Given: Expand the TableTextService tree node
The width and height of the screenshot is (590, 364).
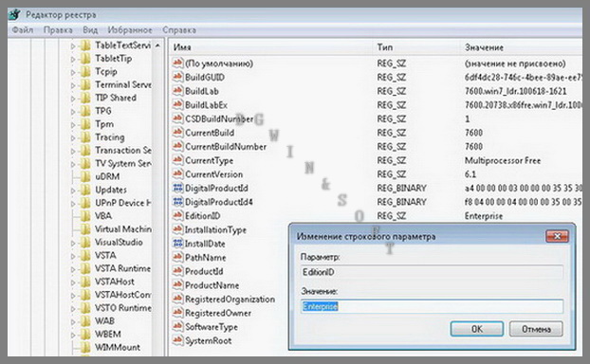Looking at the screenshot, I should 73,45.
